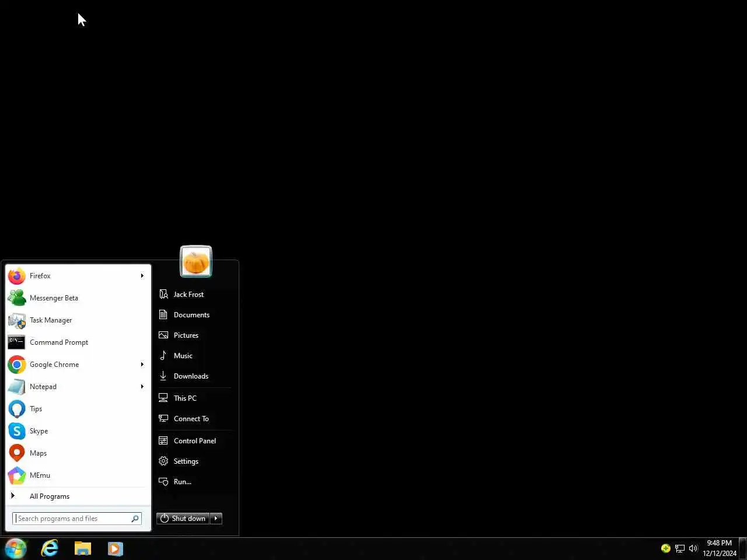Click the Settings gear icon
Image resolution: width=747 pixels, height=560 pixels.
pyautogui.click(x=163, y=461)
